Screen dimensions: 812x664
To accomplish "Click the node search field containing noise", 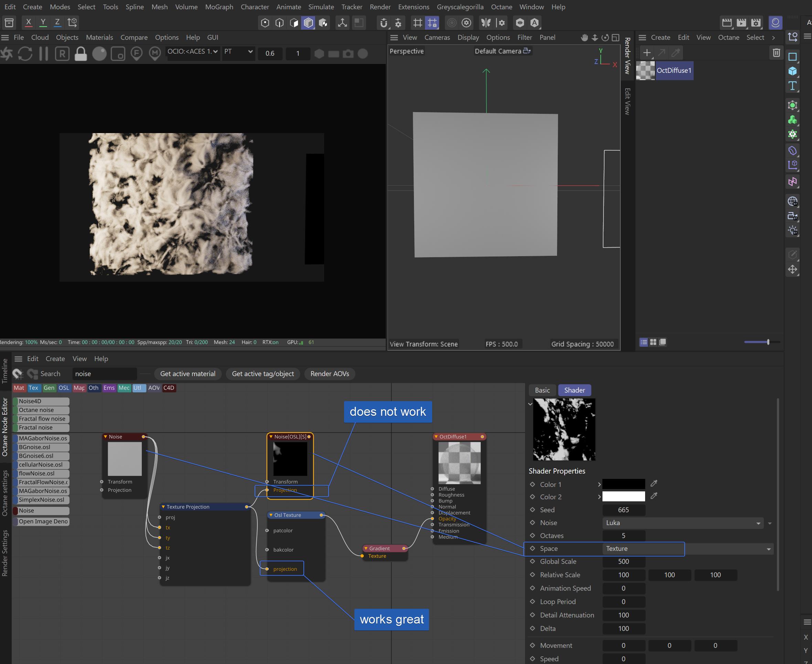I will tap(104, 374).
